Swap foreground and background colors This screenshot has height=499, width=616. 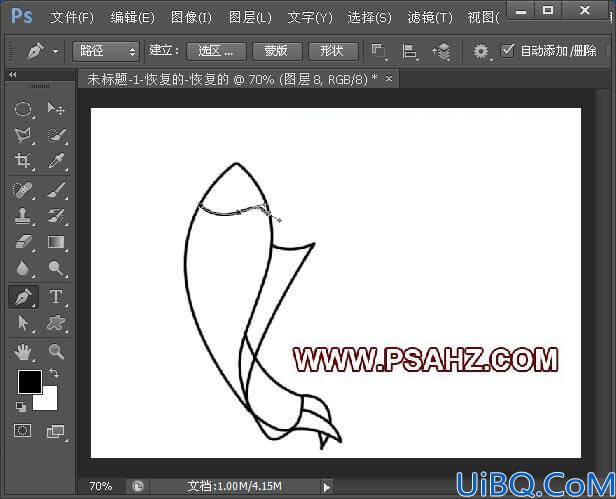coord(54,373)
